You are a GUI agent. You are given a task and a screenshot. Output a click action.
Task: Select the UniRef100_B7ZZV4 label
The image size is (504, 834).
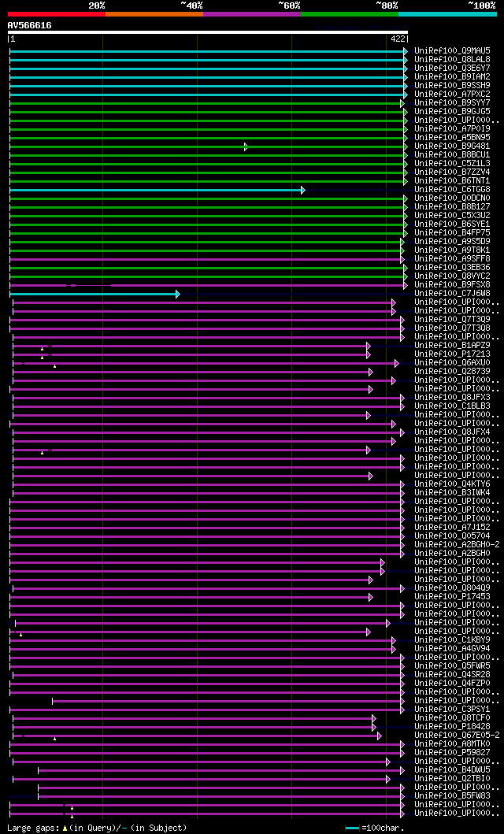click(x=453, y=172)
